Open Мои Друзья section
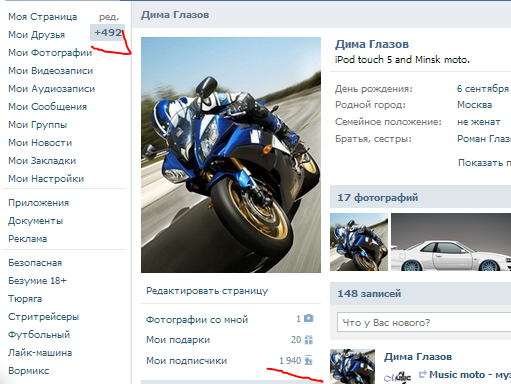The height and width of the screenshot is (384, 511). pos(37,35)
